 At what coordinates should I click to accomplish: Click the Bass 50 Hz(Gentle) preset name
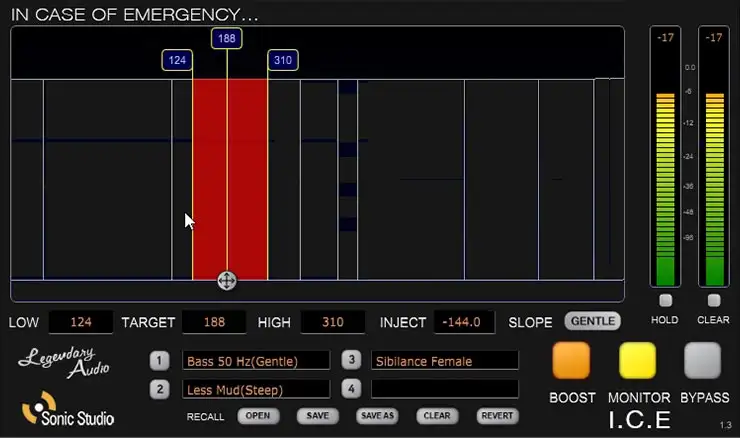[256, 361]
